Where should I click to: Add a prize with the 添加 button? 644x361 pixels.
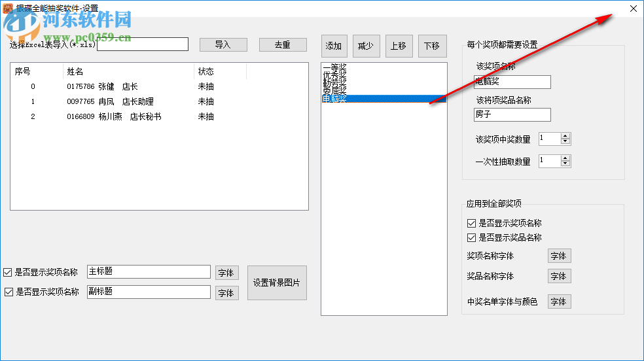point(334,46)
